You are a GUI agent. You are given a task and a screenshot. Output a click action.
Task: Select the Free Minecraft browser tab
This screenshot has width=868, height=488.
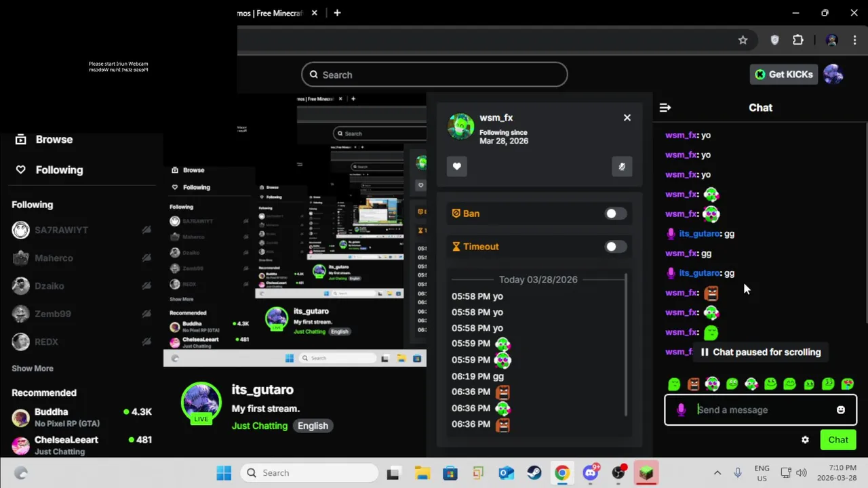(x=270, y=13)
